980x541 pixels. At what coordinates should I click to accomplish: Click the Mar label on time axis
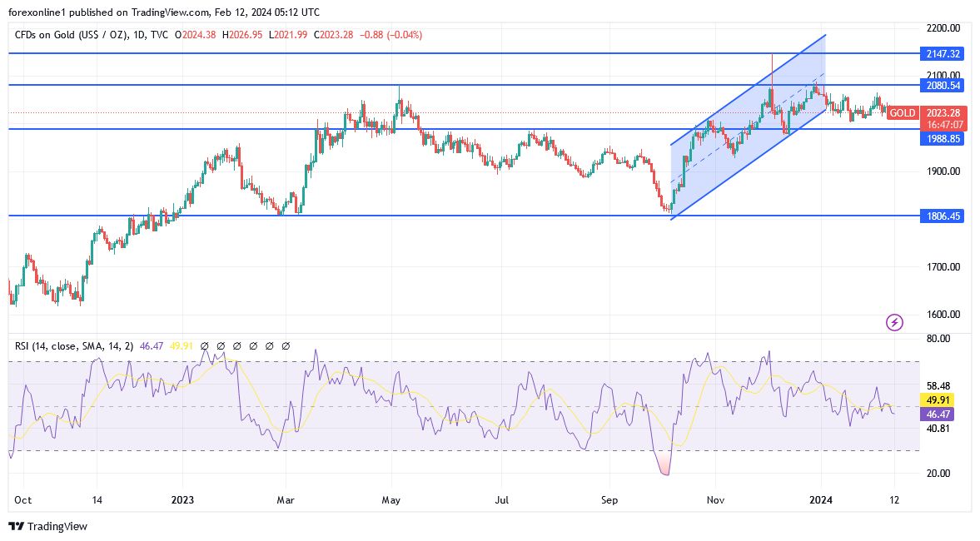tap(286, 499)
